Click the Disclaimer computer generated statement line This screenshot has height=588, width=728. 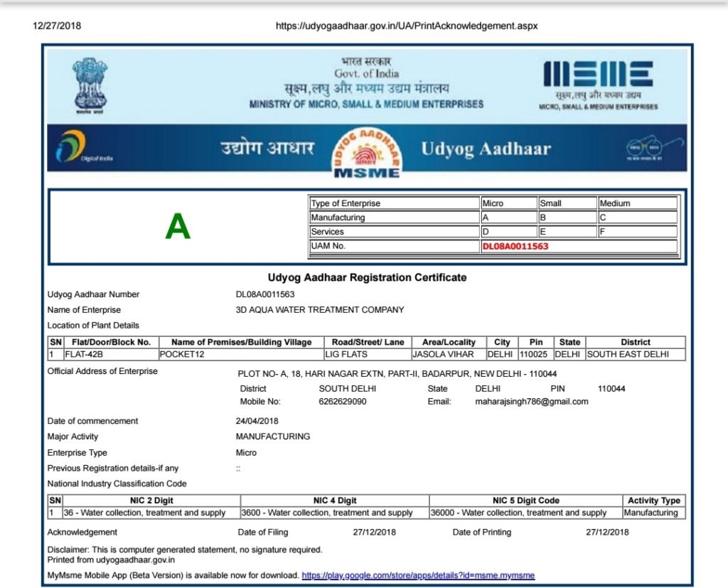185,550
